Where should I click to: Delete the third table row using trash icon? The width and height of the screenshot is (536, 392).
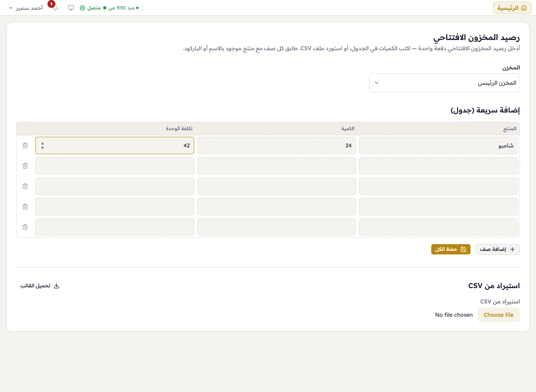pos(25,186)
